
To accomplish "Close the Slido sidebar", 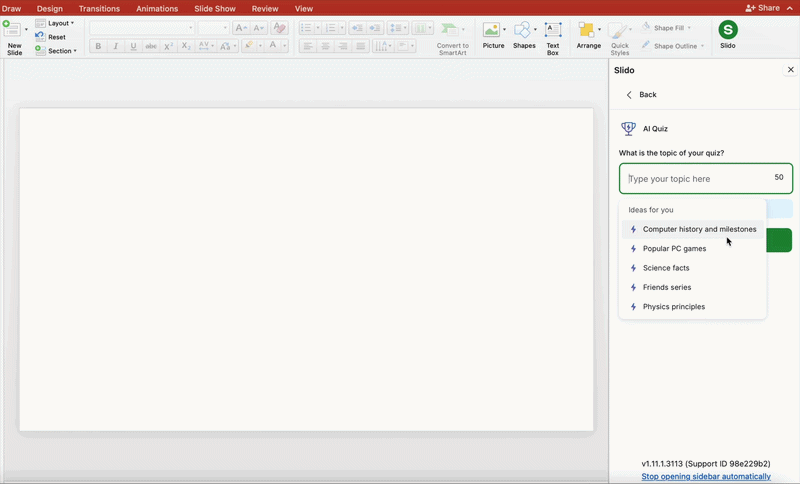I will coord(791,70).
